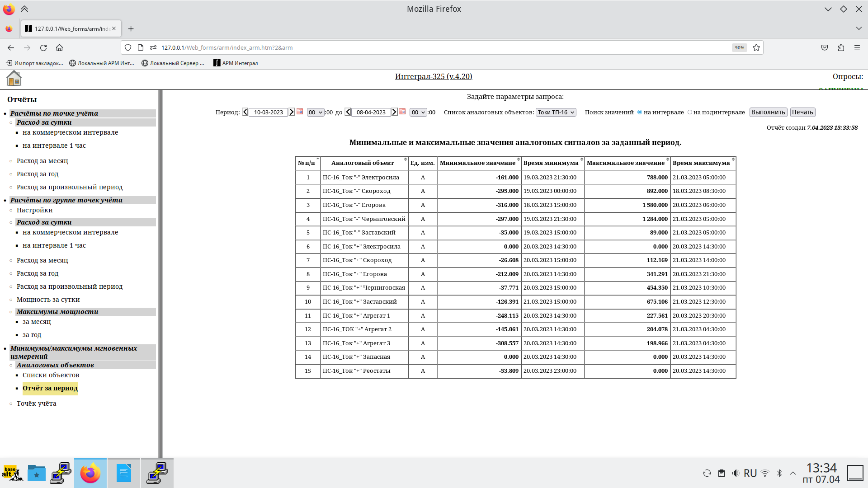The image size is (868, 488).
Task: Sort by Максимальное значение column
Action: (627, 163)
